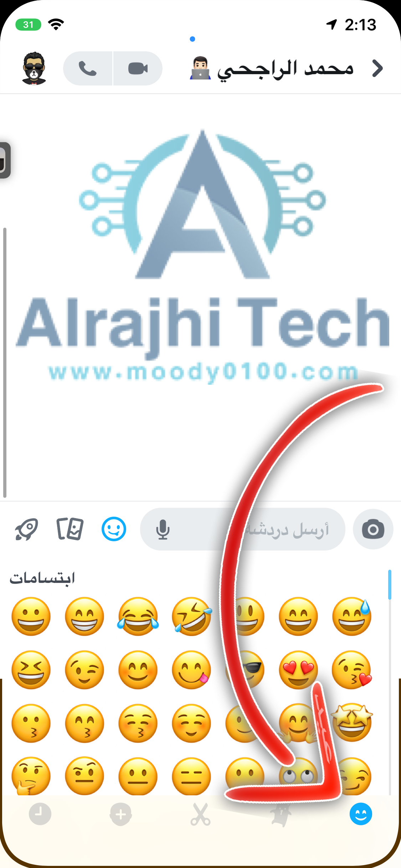
Task: Send the thinking face emoji
Action: pos(31,776)
